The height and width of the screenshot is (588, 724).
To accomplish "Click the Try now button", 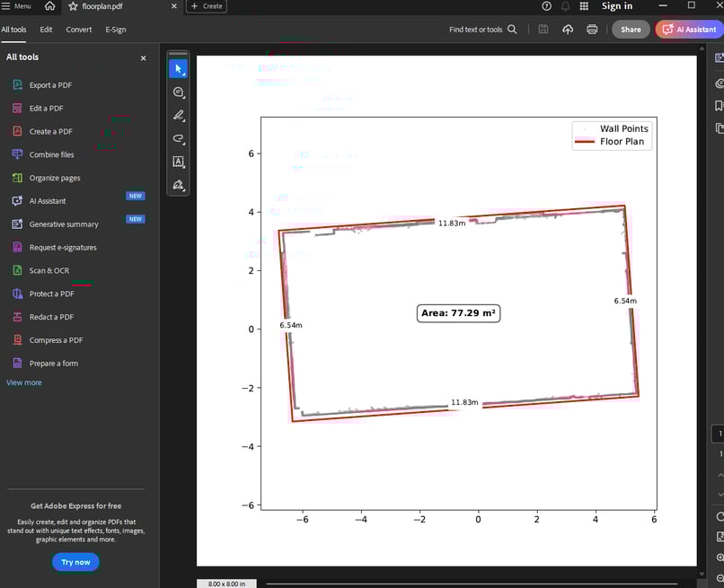I will coord(75,562).
